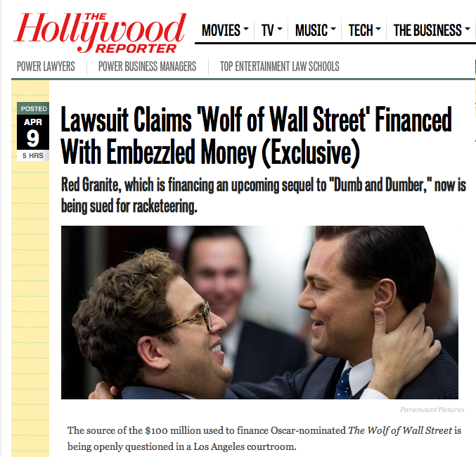This screenshot has height=457, width=476.
Task: Expand the Tech dropdown menu
Action: tap(365, 30)
